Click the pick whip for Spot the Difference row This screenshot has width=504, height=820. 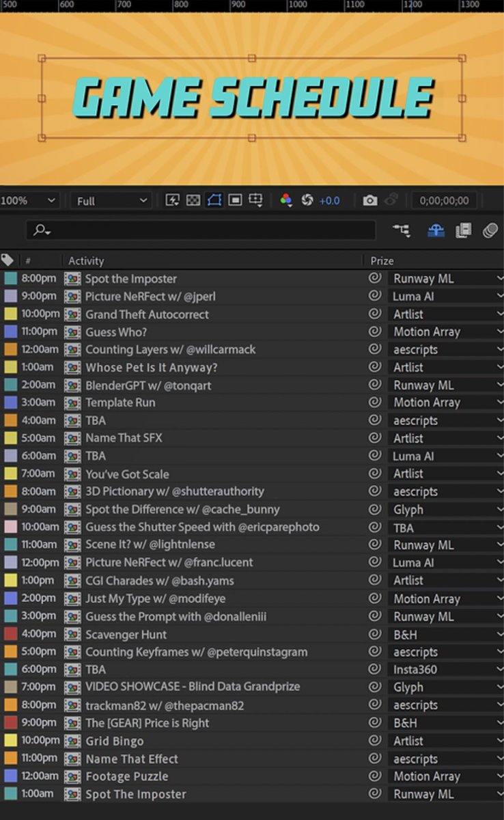coord(375,509)
